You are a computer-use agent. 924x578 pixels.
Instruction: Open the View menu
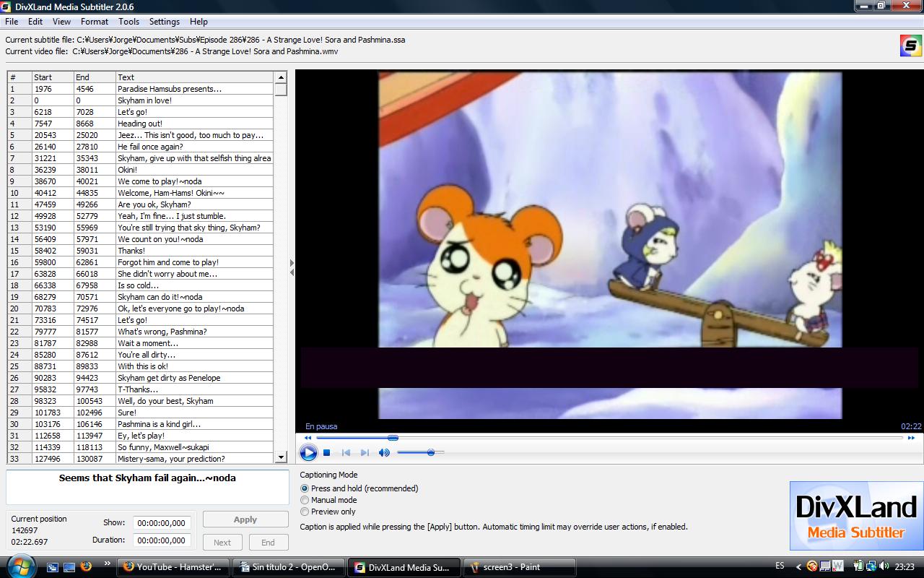[61, 22]
